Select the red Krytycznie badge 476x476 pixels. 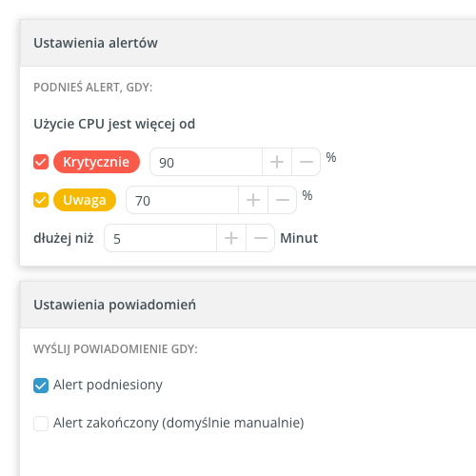click(96, 162)
